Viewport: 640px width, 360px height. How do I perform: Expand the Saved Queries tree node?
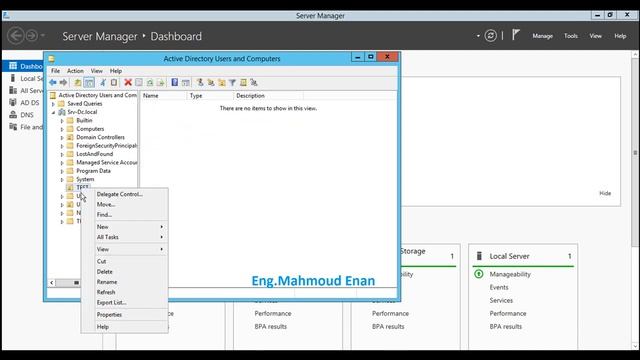[53, 104]
